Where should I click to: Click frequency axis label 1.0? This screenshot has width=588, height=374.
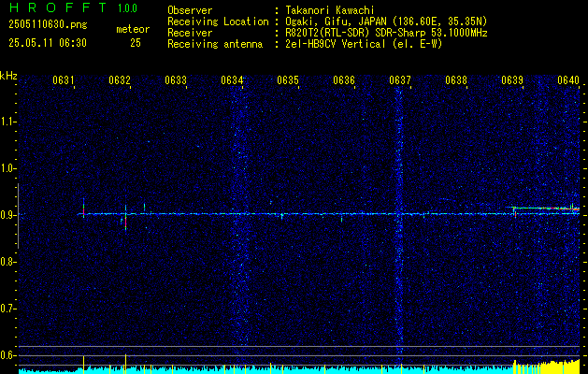point(7,168)
